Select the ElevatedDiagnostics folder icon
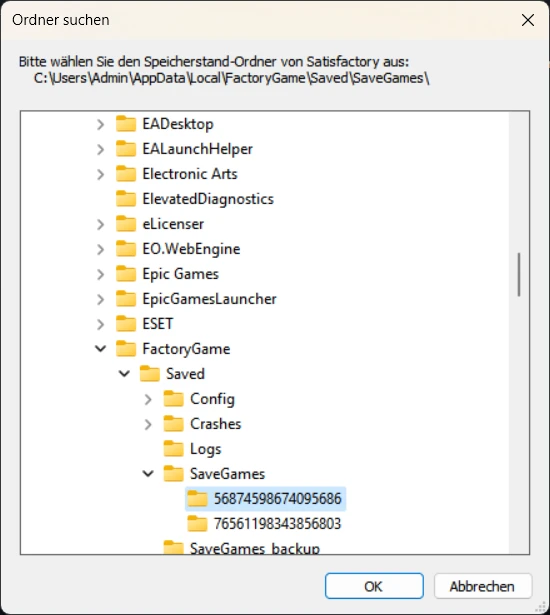 point(126,199)
